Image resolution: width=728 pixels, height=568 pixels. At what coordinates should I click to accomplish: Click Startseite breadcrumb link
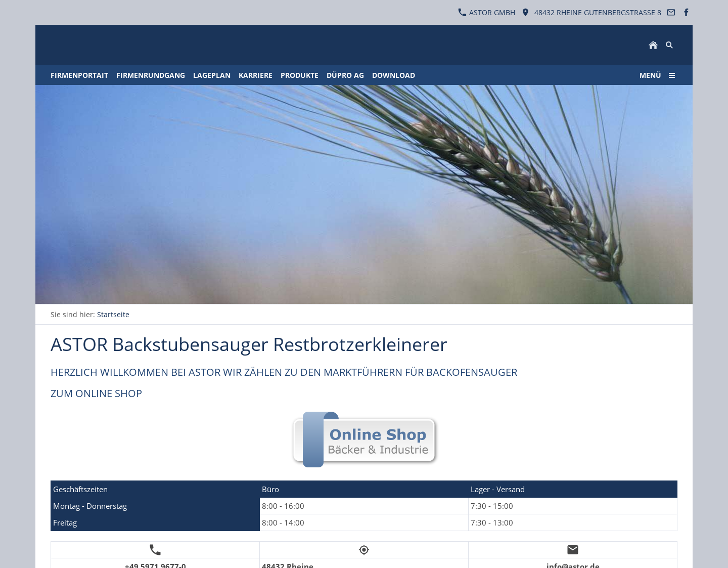(x=113, y=315)
